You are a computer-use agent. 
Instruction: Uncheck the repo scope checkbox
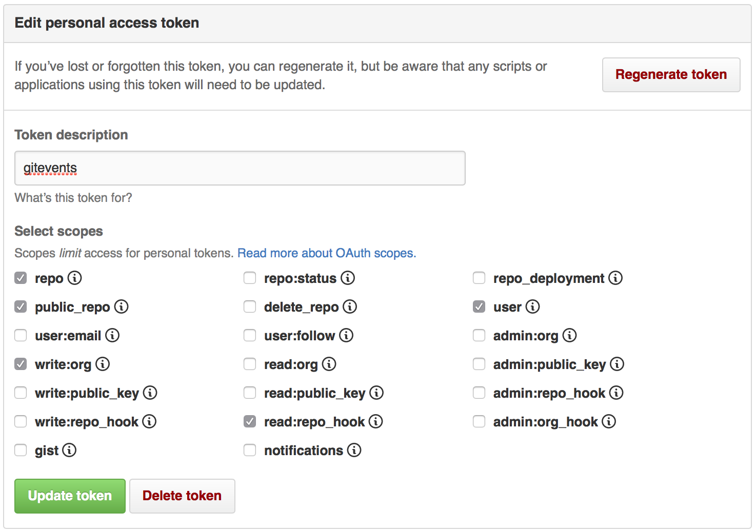[x=21, y=278]
